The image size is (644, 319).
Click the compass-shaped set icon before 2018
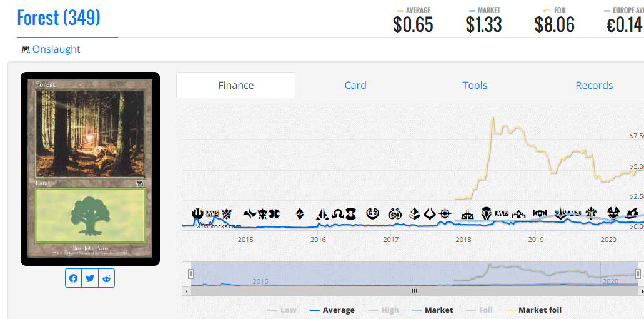[x=445, y=214]
